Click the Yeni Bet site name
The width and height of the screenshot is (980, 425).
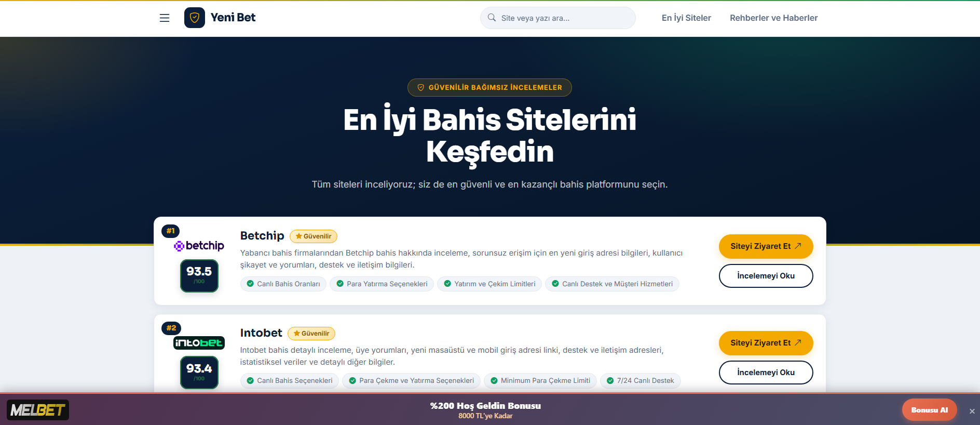tap(233, 18)
